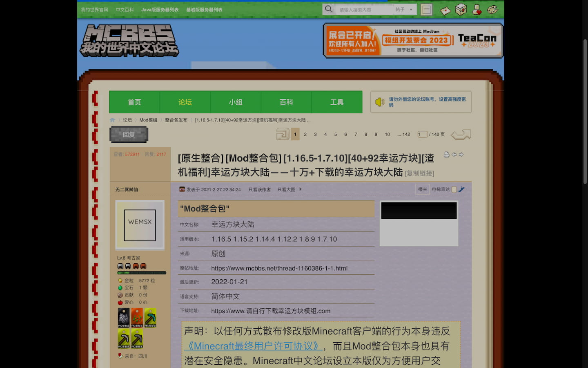The width and height of the screenshot is (588, 368).
Task: Click 只看该作者 link
Action: pyautogui.click(x=260, y=190)
